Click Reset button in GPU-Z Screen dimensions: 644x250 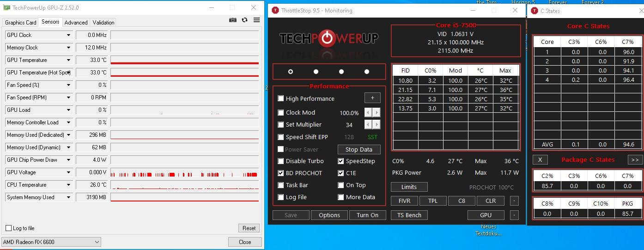tap(249, 228)
